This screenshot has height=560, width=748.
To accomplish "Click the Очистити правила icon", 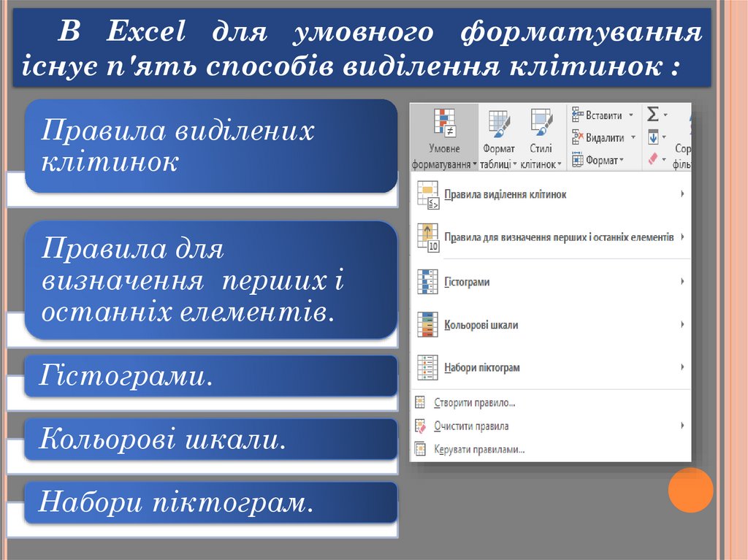I will (x=420, y=426).
